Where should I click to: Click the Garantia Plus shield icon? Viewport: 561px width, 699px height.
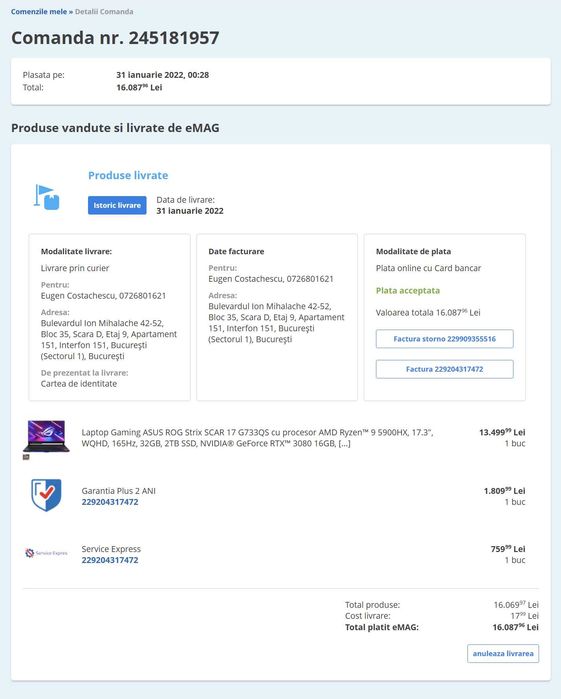click(x=46, y=495)
